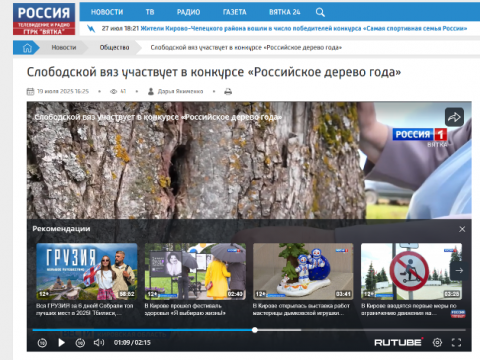
Task: Open the Кирово-Чепецкого района news ticker link
Action: point(304,29)
